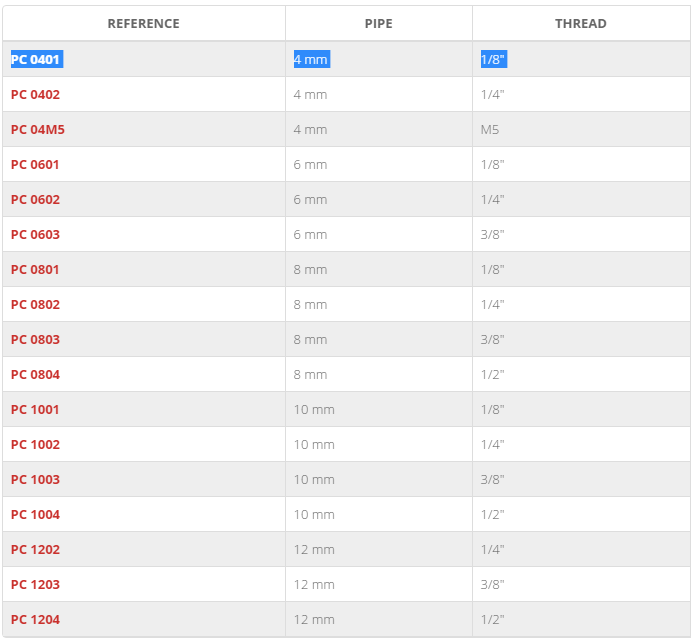
Task: Open the PC 0402 reference link
Action: coord(35,94)
